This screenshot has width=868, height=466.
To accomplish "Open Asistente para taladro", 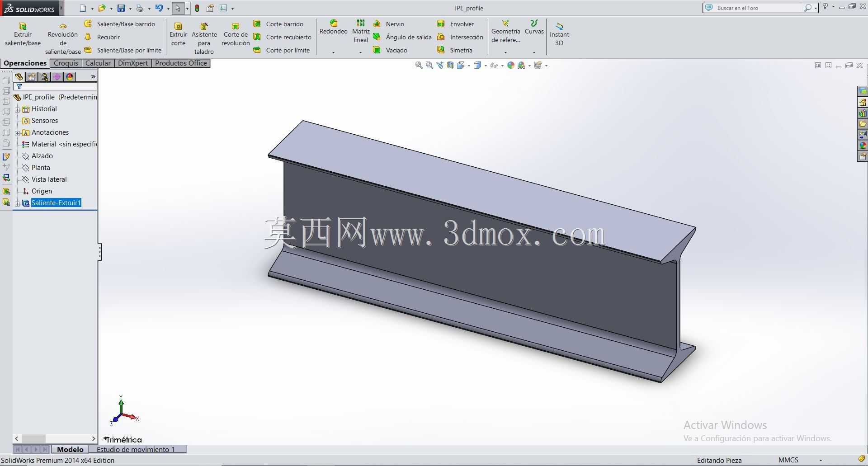I will pyautogui.click(x=204, y=38).
